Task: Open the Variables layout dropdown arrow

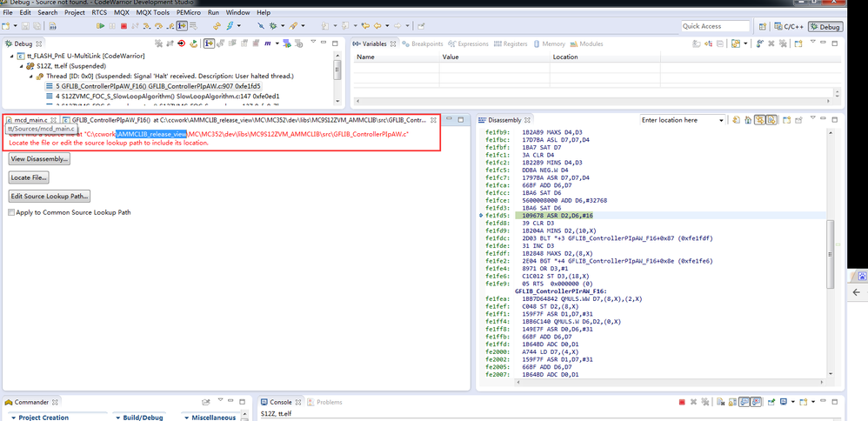Action: tap(745, 43)
